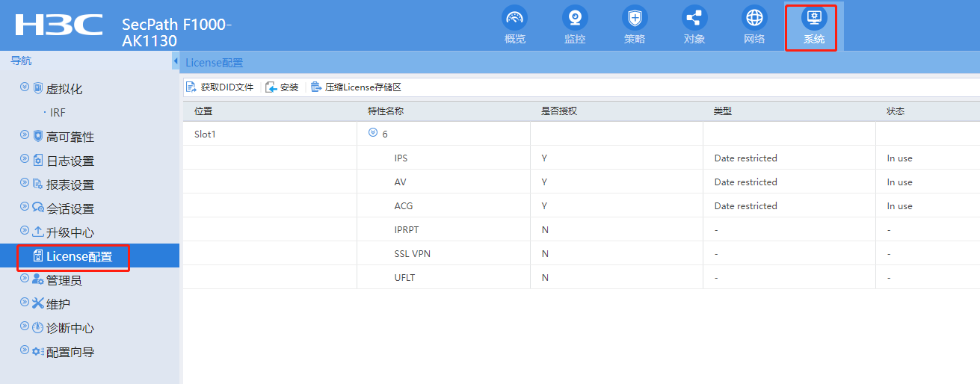Click the 压缩License存储区 toolbar icon
This screenshot has height=384, width=980.
[x=316, y=87]
